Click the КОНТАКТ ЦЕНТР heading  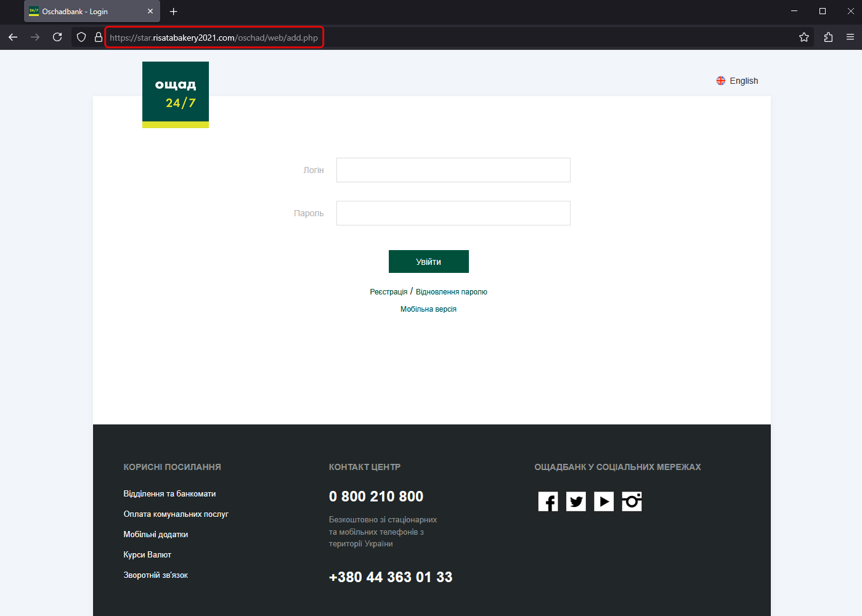point(365,467)
